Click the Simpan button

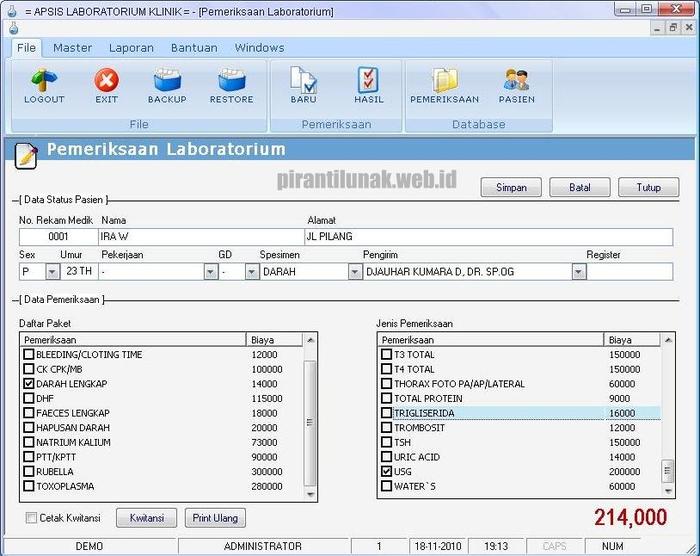(511, 187)
